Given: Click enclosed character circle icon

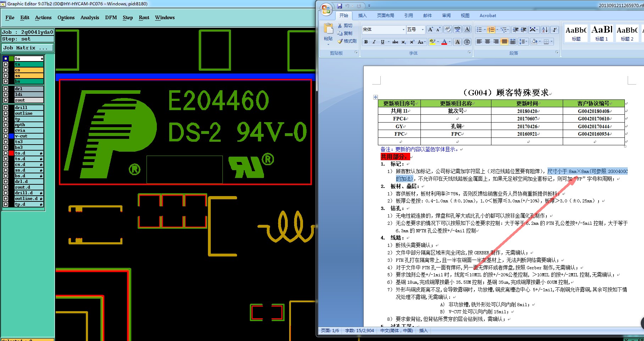Looking at the screenshot, I should point(467,42).
